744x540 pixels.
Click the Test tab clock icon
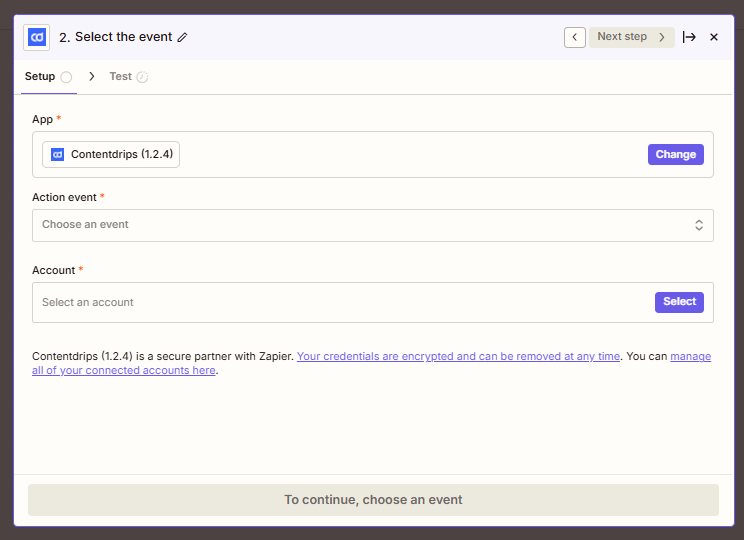(142, 77)
